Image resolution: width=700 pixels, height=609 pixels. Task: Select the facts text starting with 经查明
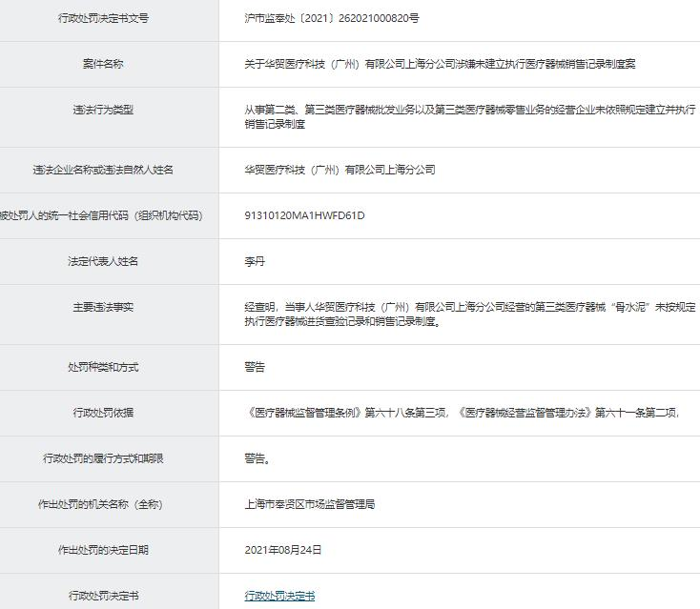coord(470,315)
